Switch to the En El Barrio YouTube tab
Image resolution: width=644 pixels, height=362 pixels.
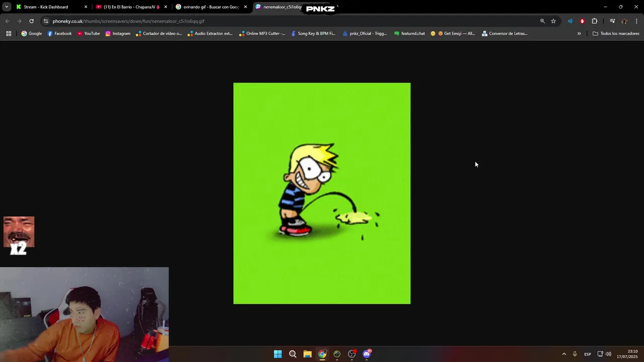point(132,7)
